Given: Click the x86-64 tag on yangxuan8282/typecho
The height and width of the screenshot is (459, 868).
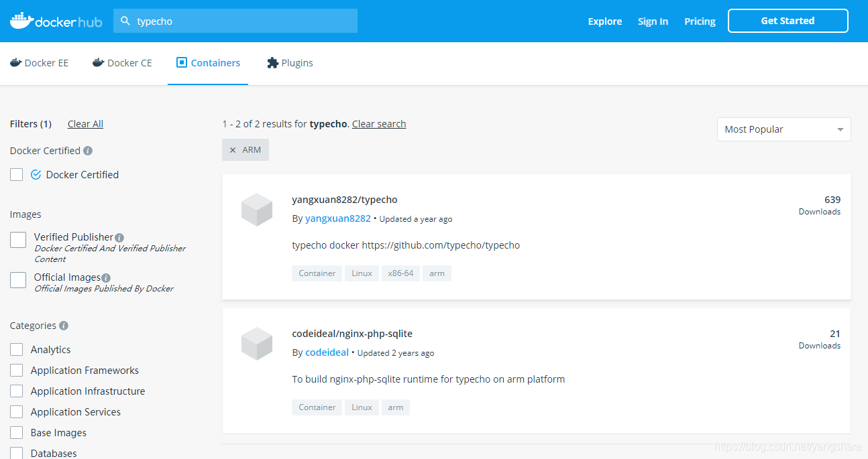Looking at the screenshot, I should (400, 273).
